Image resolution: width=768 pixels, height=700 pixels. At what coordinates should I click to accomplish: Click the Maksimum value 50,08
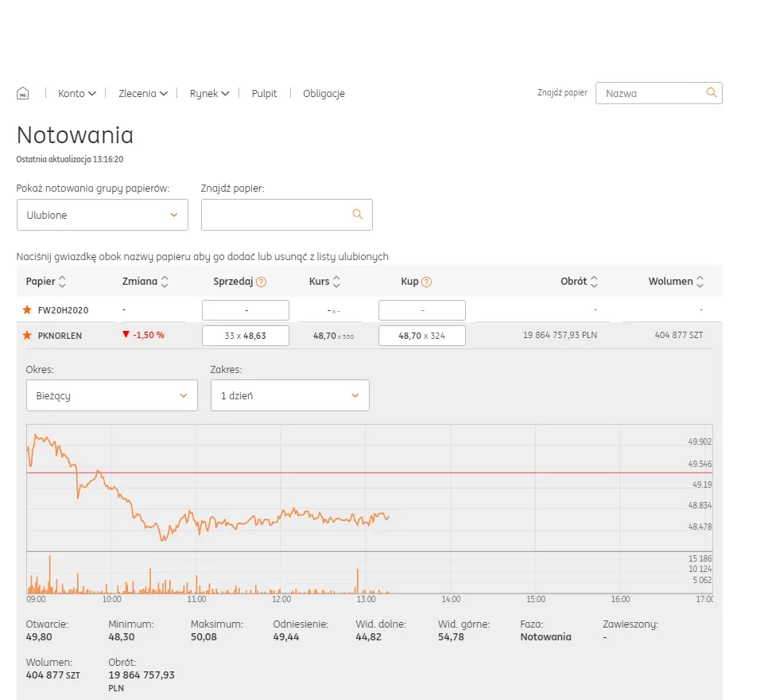click(x=204, y=637)
